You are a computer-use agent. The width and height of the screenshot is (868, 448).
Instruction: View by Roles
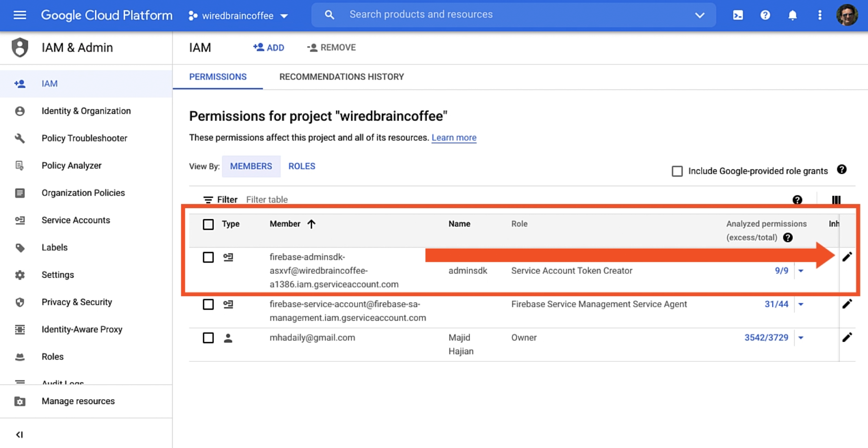click(x=302, y=166)
